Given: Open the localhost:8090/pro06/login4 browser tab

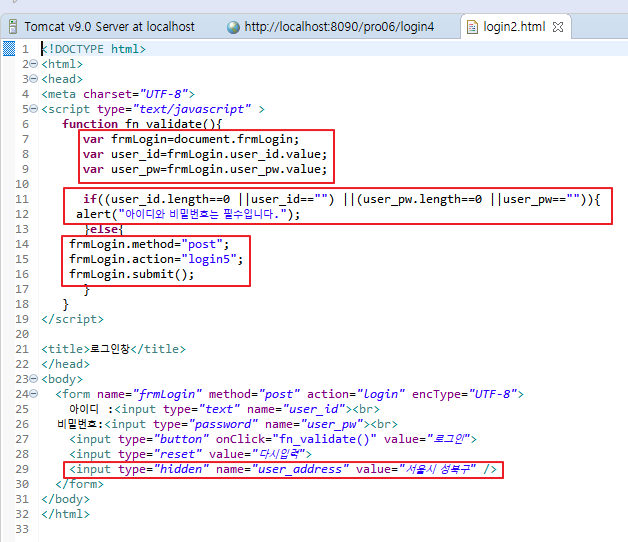Looking at the screenshot, I should (330, 27).
